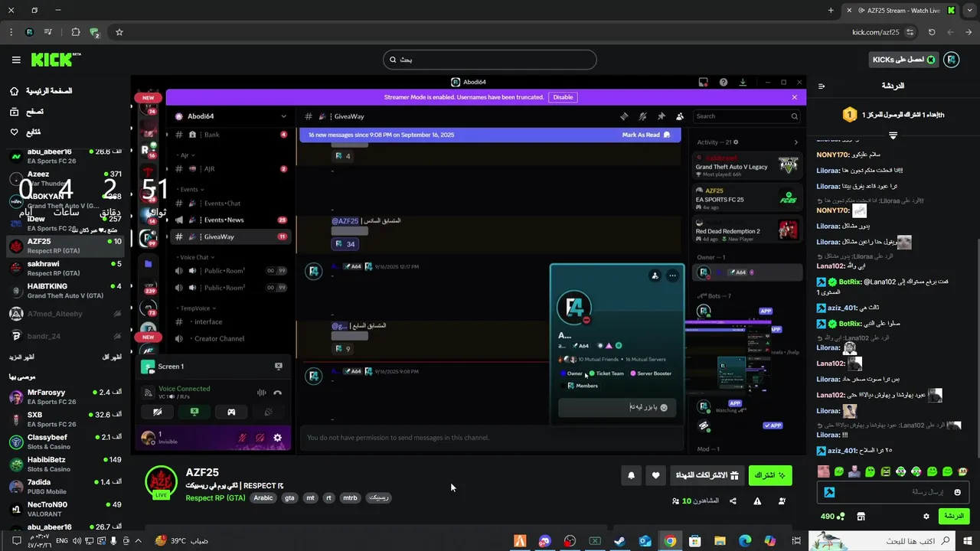Open the متابع following section
980x551 pixels.
pos(26,132)
